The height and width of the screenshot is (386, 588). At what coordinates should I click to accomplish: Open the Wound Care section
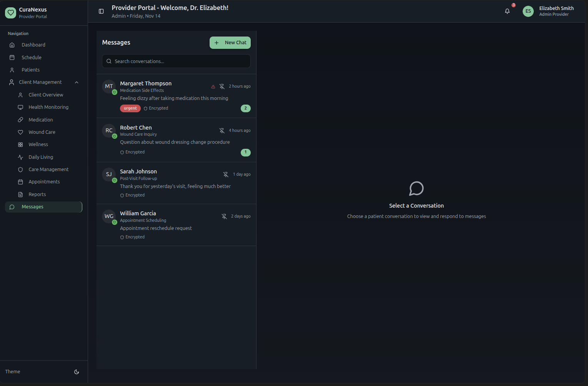tap(42, 132)
